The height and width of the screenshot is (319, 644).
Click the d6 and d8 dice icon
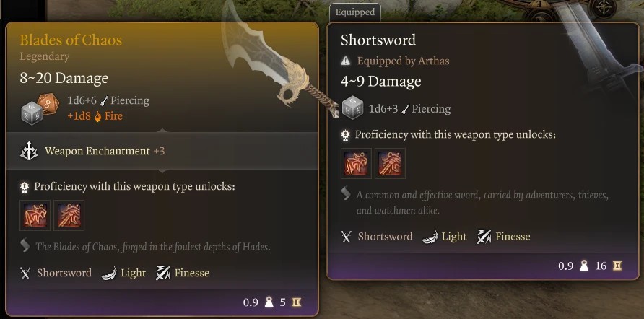tap(40, 109)
